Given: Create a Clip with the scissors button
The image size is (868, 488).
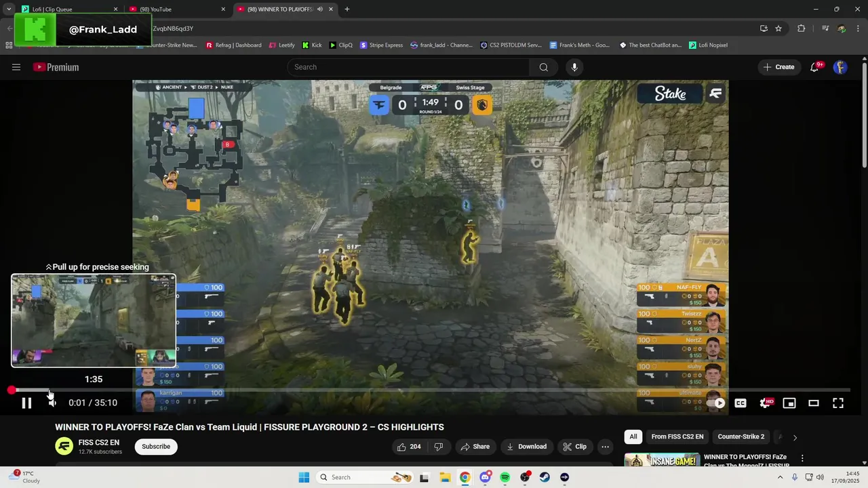Looking at the screenshot, I should pos(575,447).
